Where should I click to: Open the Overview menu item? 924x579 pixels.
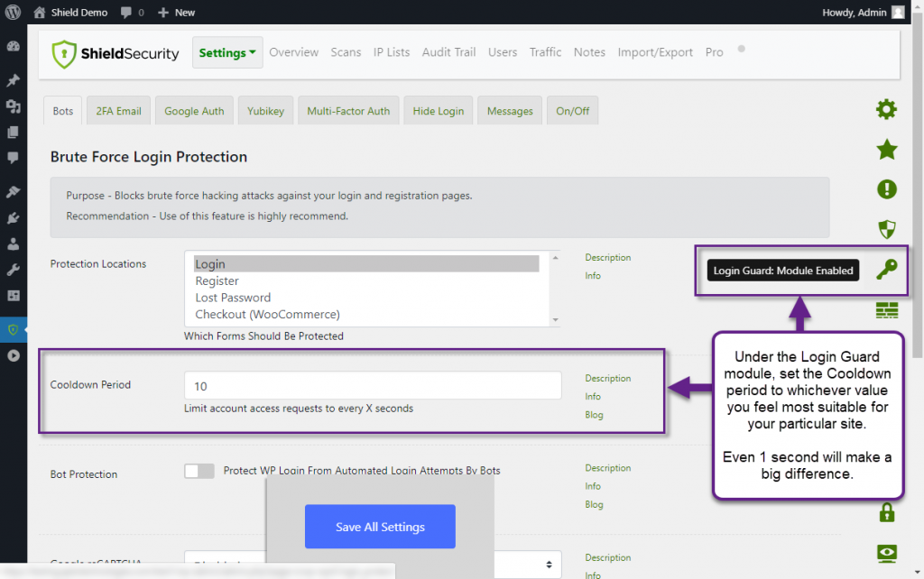pos(293,51)
